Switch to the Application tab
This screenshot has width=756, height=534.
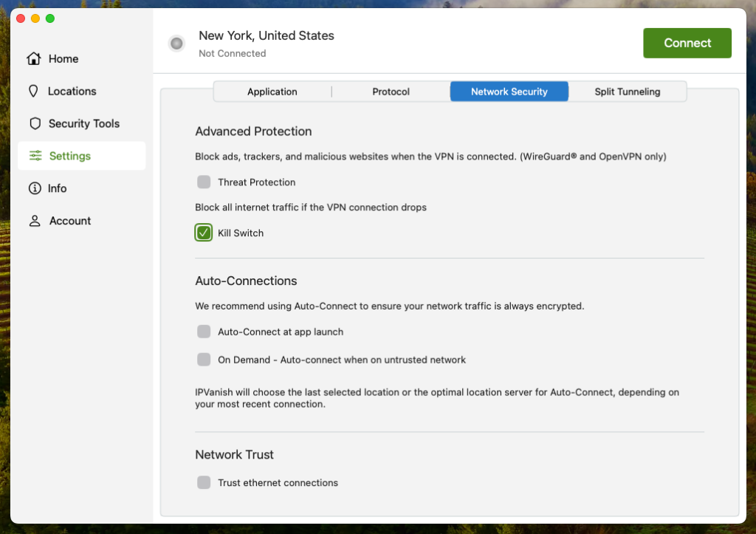(x=272, y=92)
